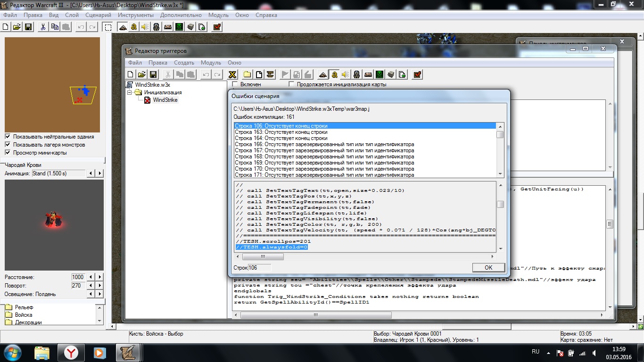Screen dimensions: 644x362
Task: Click Open folder icon in Trigger editor toolbar
Action: click(x=141, y=74)
